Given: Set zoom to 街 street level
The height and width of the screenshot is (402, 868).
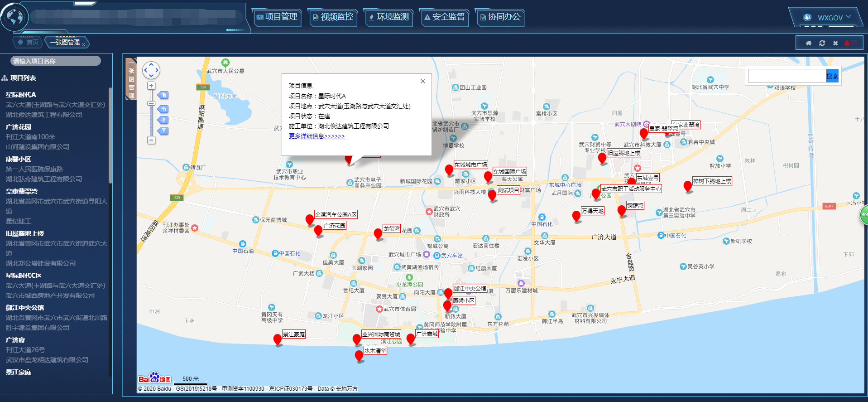Looking at the screenshot, I should pos(163,95).
